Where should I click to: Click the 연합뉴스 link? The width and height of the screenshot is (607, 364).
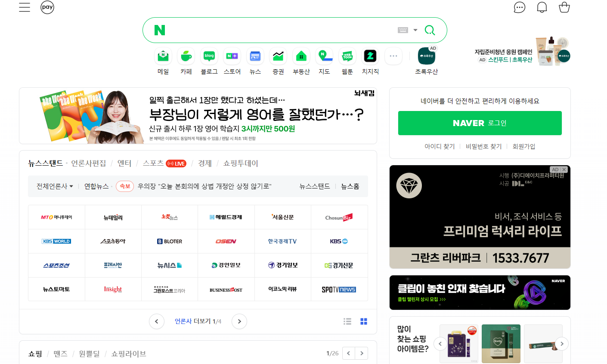(x=96, y=186)
